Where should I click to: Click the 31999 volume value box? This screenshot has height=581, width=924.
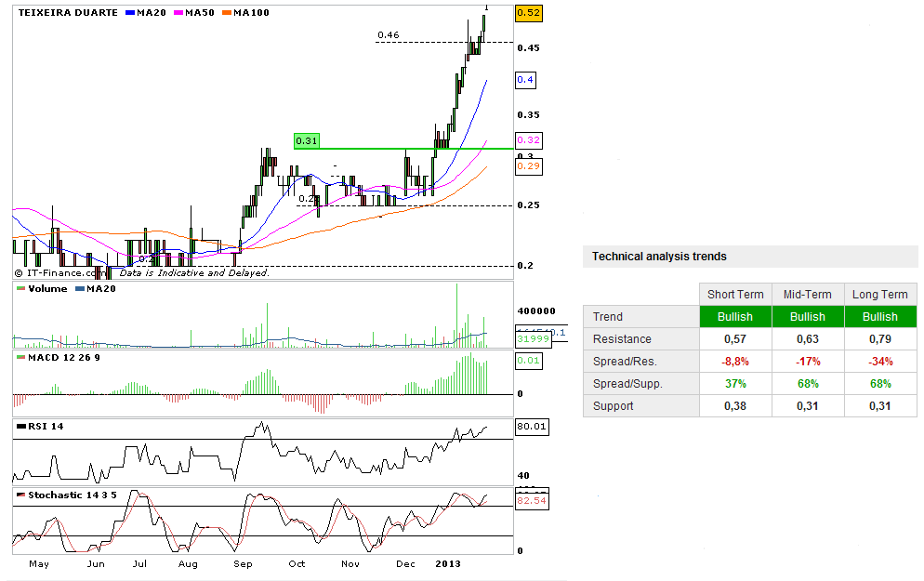[533, 338]
